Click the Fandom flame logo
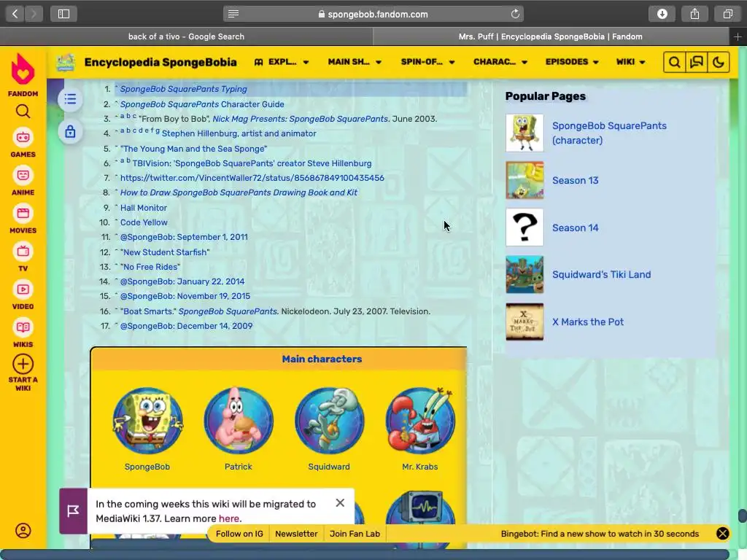Viewport: 747px width, 560px height. (x=23, y=69)
